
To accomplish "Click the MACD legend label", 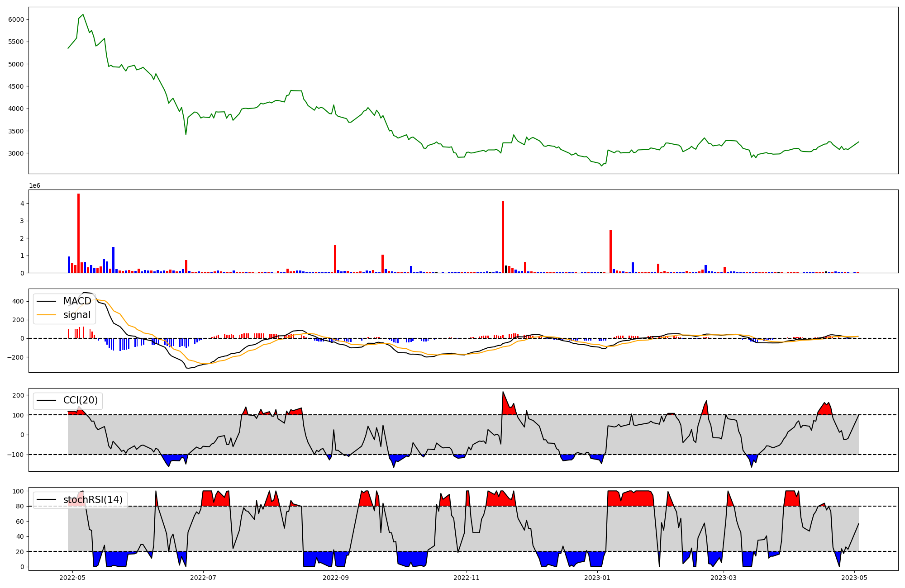I will point(77,301).
